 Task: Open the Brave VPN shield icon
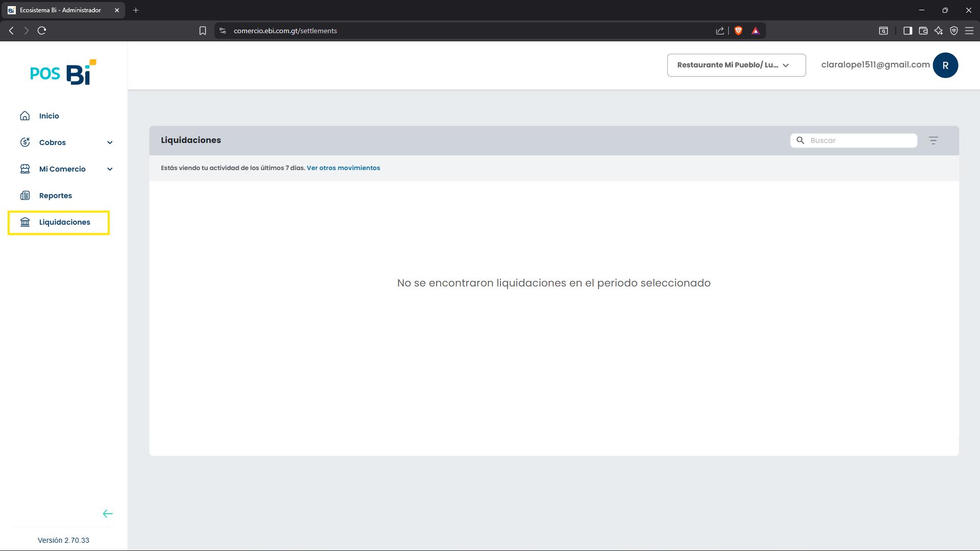pos(954,31)
